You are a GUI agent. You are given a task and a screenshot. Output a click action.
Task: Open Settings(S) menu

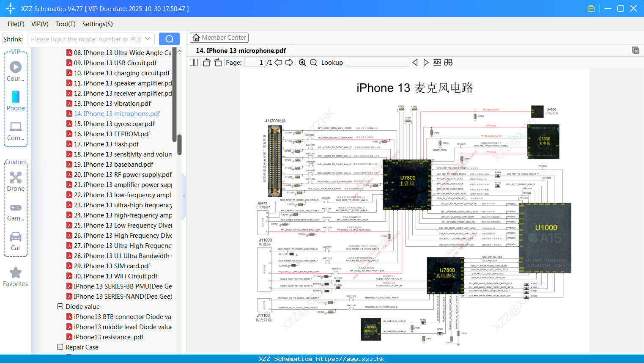98,24
